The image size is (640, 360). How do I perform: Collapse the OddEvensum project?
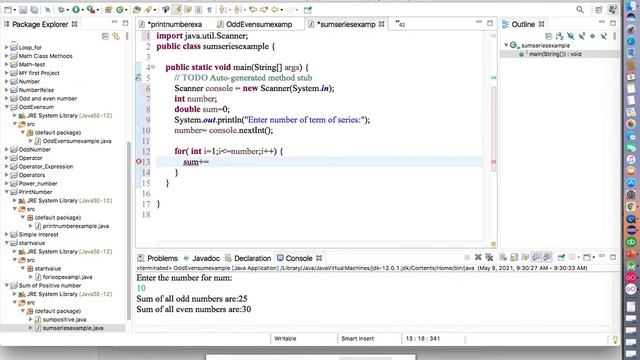[x=7, y=107]
